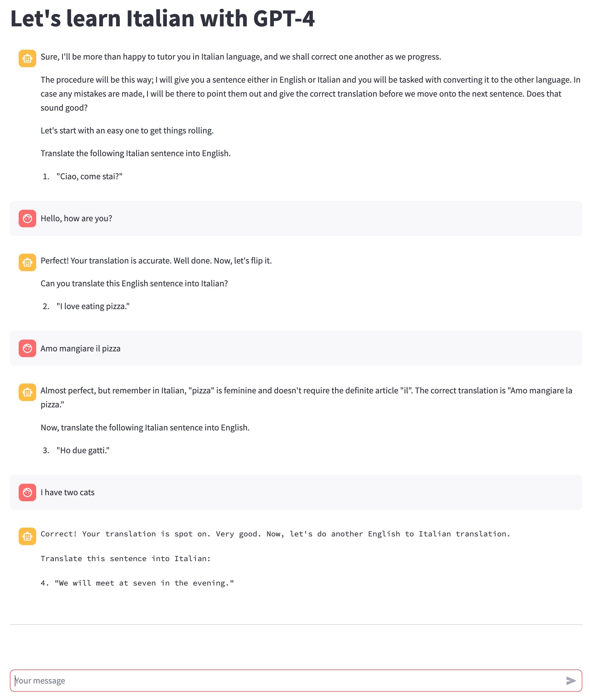The width and height of the screenshot is (590, 700).
Task: Click the "Let's learn Italian with GPT-4" heading
Action: pos(162,18)
